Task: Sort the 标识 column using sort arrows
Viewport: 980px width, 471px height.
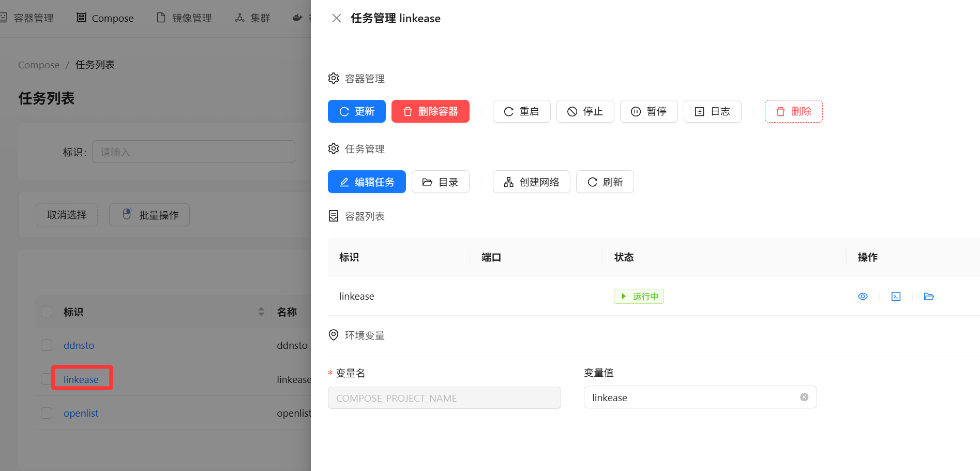Action: pyautogui.click(x=261, y=312)
